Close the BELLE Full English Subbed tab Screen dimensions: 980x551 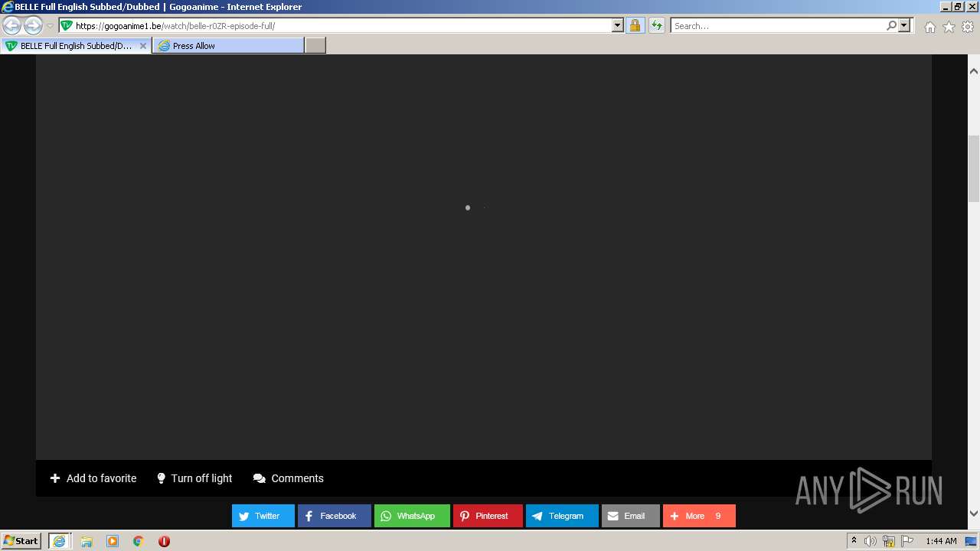pos(142,46)
